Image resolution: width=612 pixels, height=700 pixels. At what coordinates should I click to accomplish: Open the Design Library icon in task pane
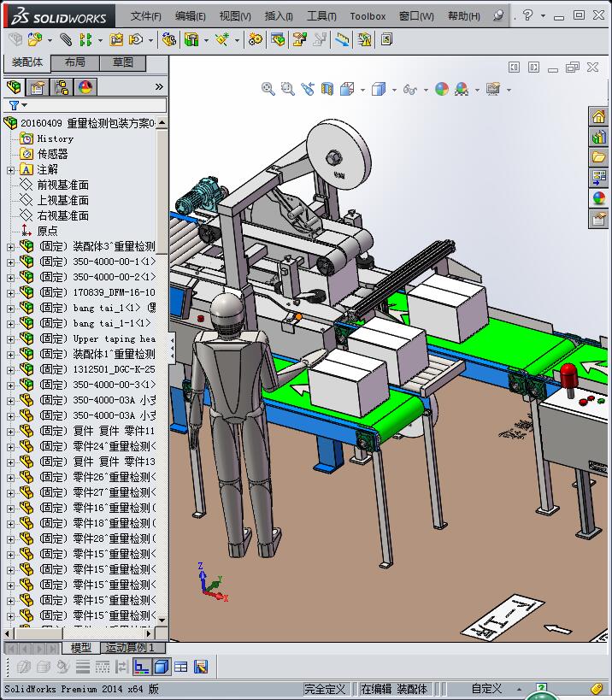pyautogui.click(x=598, y=137)
